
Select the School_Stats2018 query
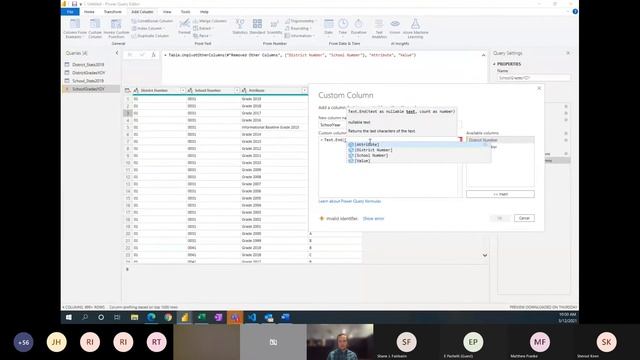88,81
